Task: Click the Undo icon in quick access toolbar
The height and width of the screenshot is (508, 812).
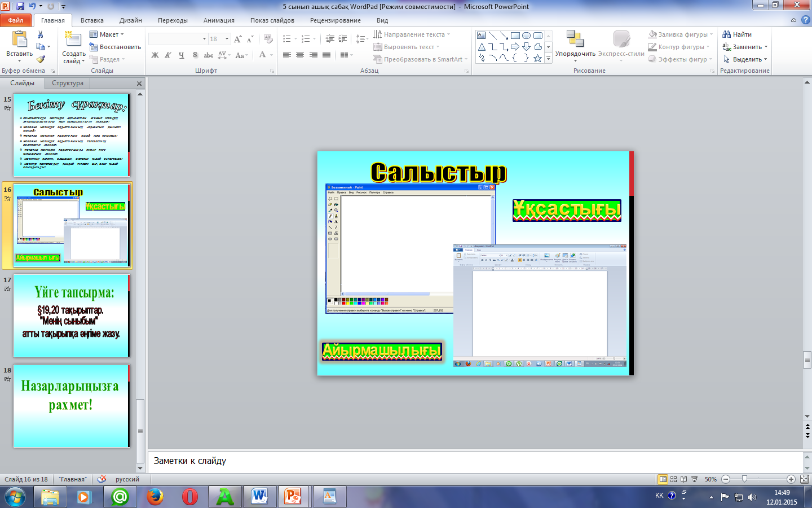Action: [x=33, y=6]
